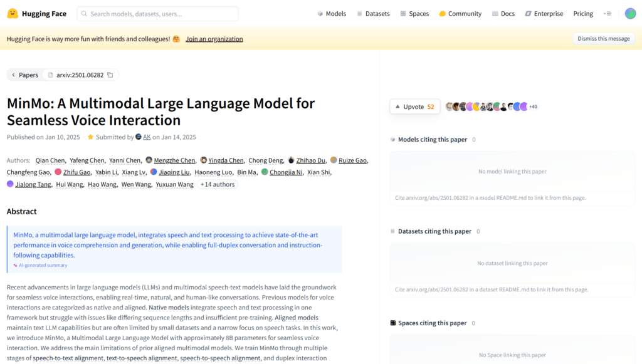Open the Pricing page

[x=583, y=14]
